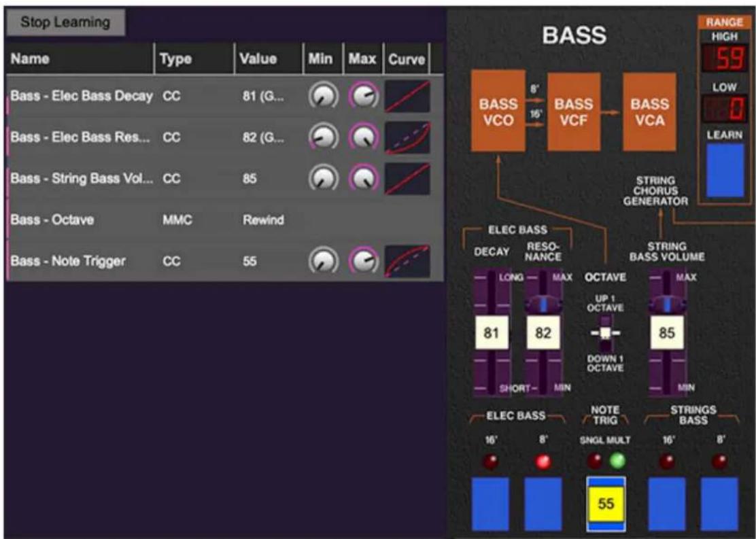Click the Strings Bass 16' LED indicator
The width and height of the screenshot is (756, 539).
click(668, 462)
